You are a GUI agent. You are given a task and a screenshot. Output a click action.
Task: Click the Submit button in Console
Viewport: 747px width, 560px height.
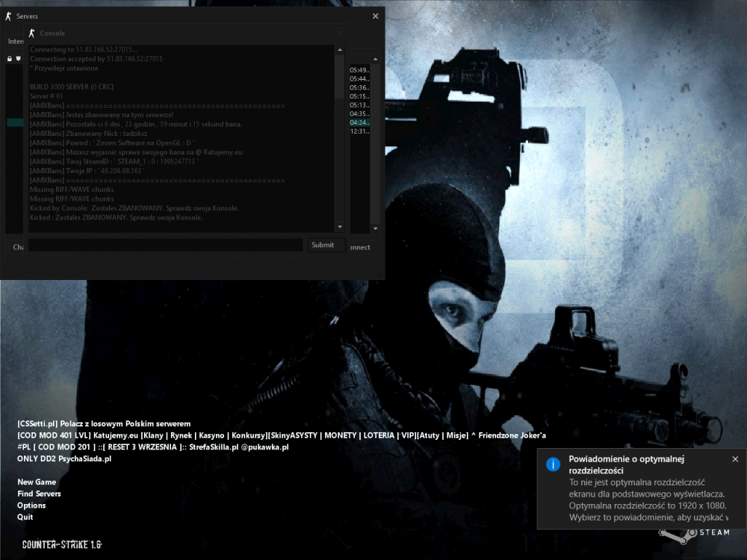(326, 245)
